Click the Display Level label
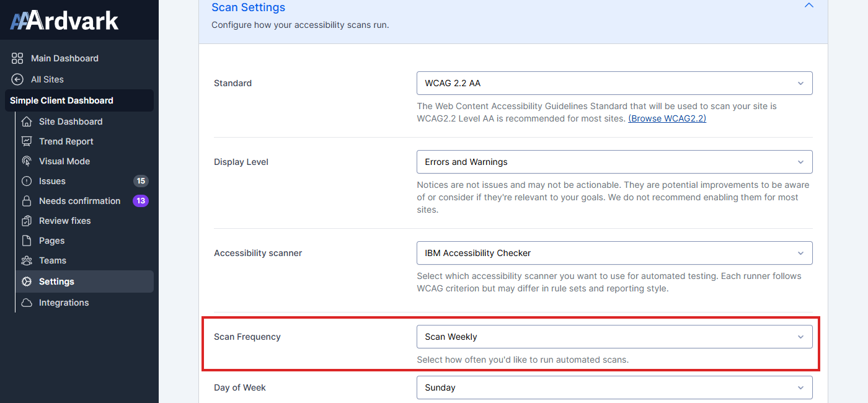This screenshot has width=868, height=403. coord(241,162)
